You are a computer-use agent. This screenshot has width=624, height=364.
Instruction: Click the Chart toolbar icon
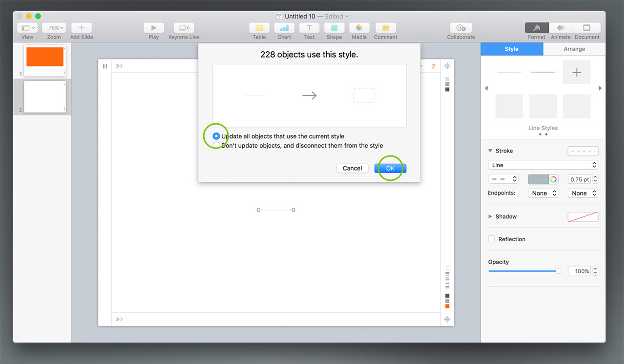point(284,28)
